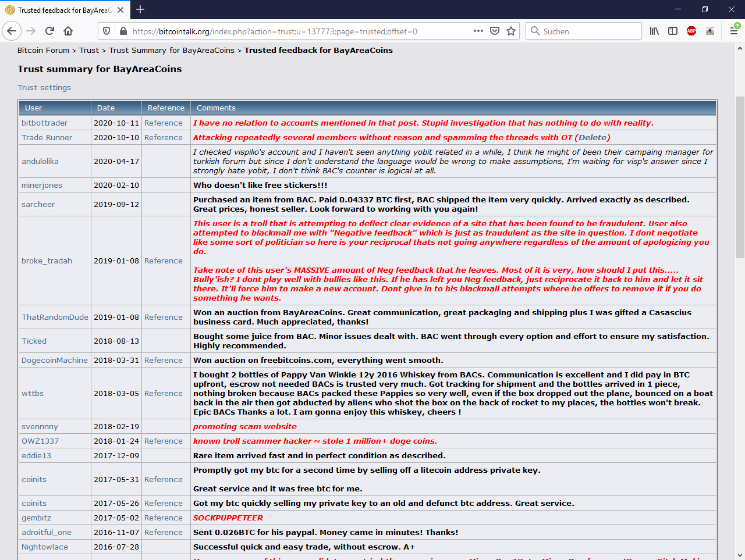
Task: Open the Trade Runner user profile
Action: (47, 138)
